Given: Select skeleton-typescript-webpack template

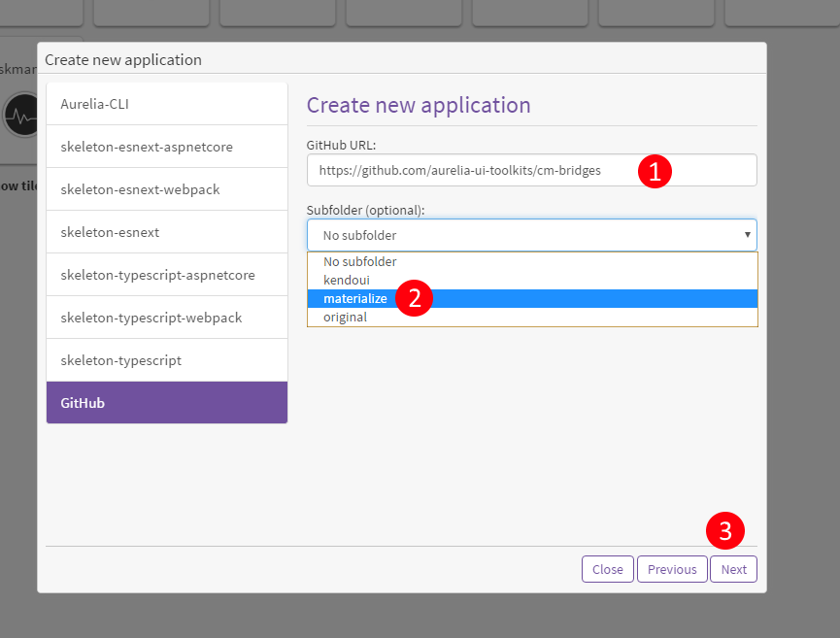Looking at the screenshot, I should tap(166, 318).
